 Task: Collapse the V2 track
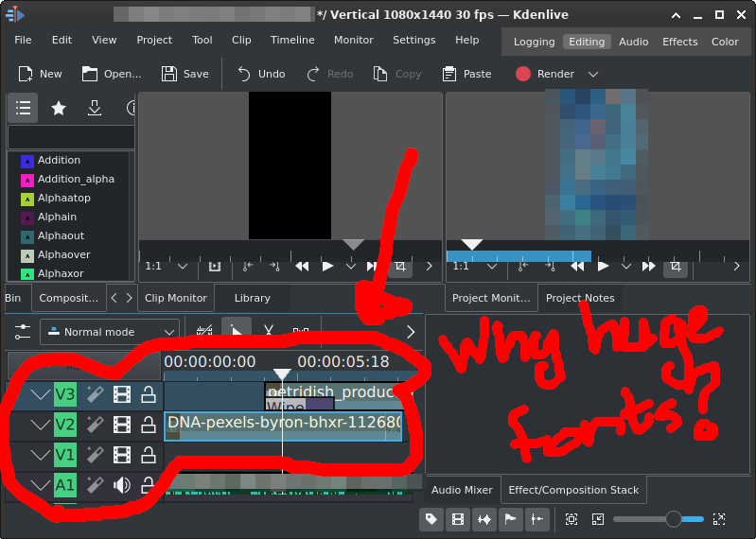pos(40,425)
